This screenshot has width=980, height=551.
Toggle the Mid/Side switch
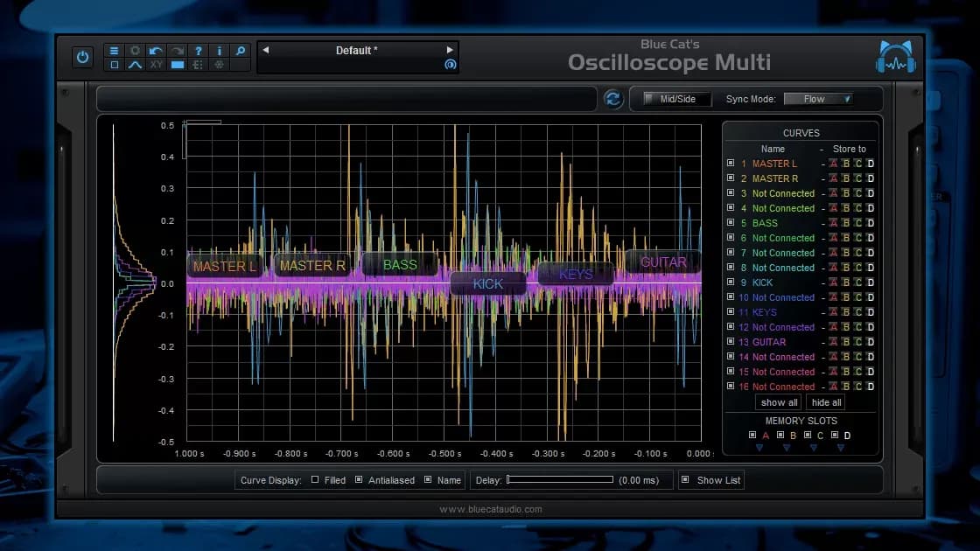pyautogui.click(x=677, y=99)
